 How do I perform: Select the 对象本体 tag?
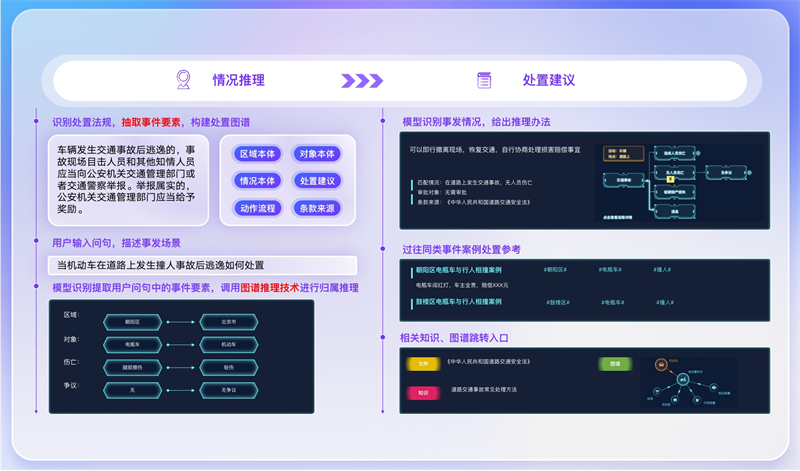317,154
